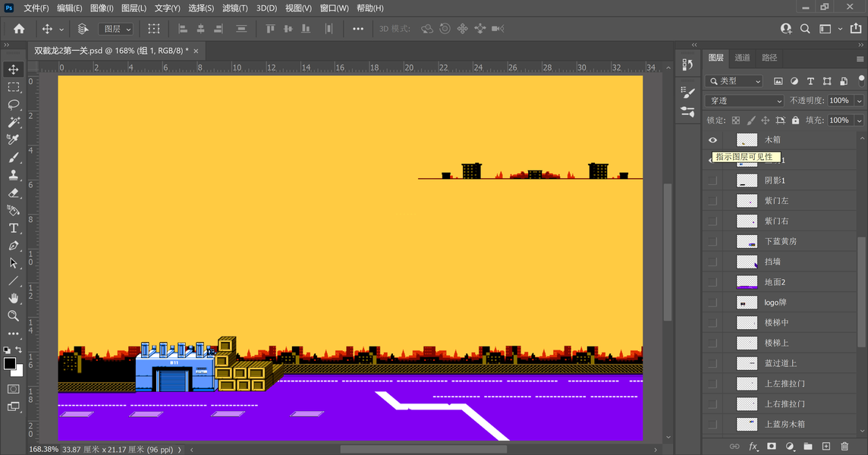Switch to the 通道 tab

pos(742,58)
